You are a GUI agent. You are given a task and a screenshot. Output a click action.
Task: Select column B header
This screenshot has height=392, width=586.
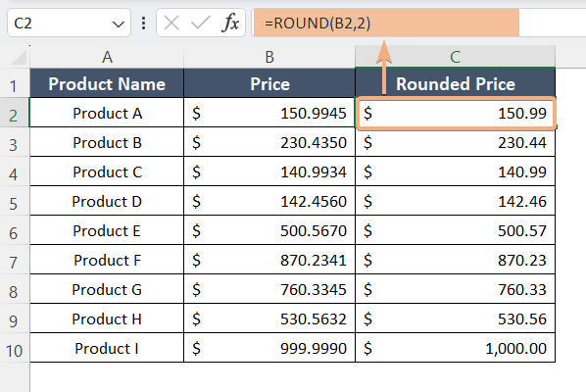269,57
